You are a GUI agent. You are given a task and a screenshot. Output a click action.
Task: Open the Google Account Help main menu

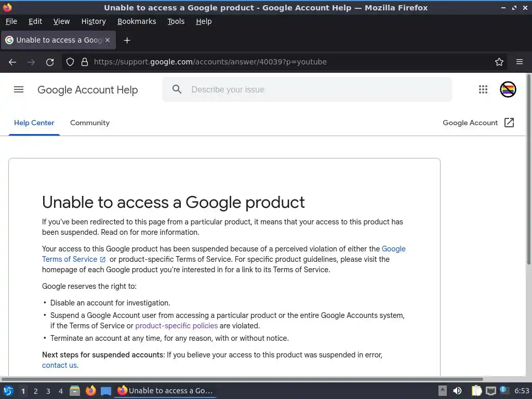(x=19, y=89)
